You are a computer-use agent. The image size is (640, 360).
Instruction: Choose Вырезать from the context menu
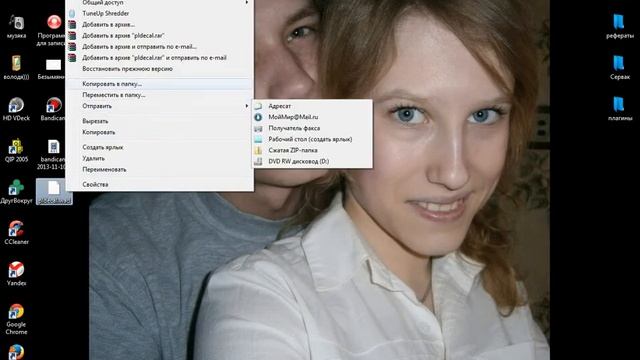point(159,121)
